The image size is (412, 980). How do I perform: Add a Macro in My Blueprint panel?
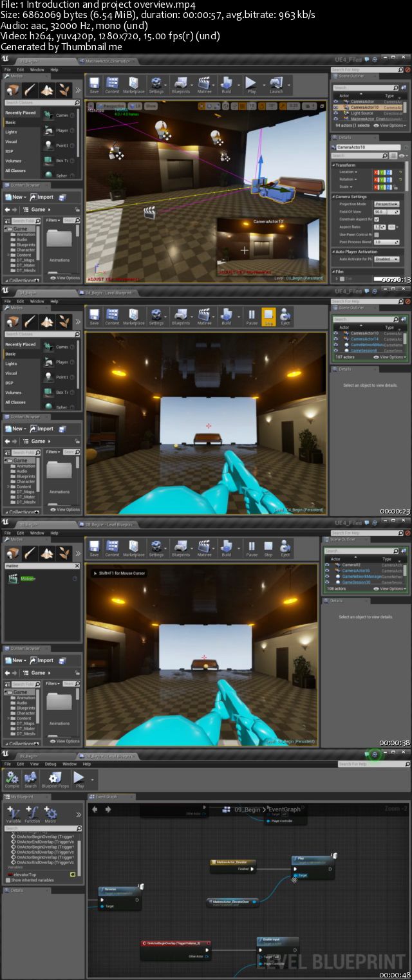(x=50, y=814)
